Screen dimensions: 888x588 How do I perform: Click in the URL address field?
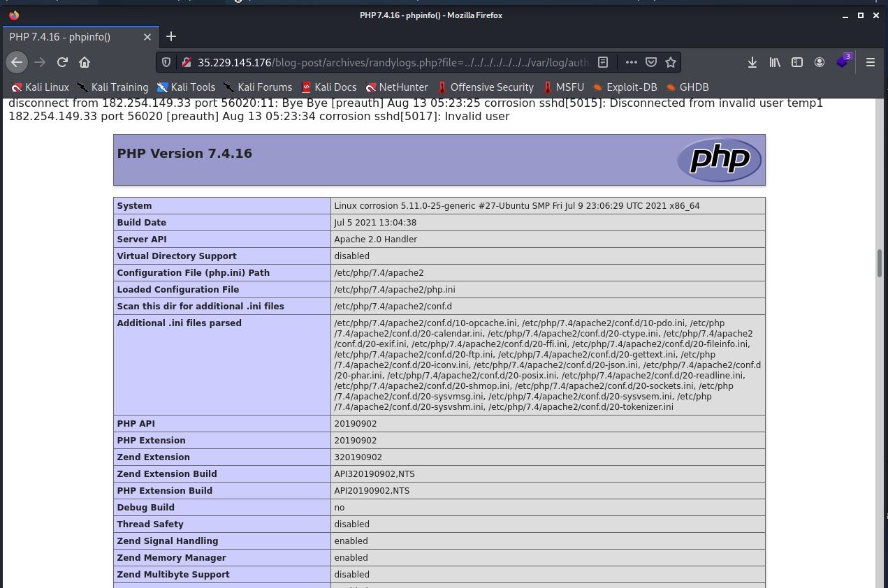(x=391, y=62)
